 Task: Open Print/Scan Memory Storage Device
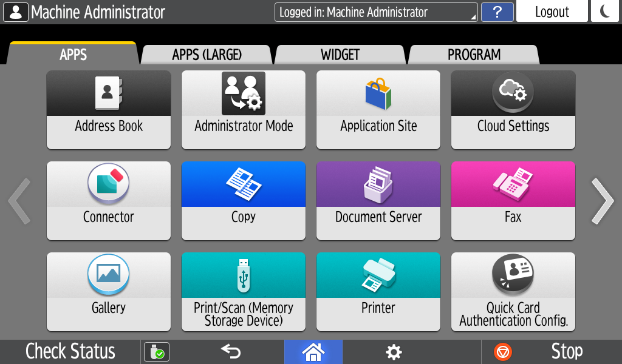click(244, 291)
